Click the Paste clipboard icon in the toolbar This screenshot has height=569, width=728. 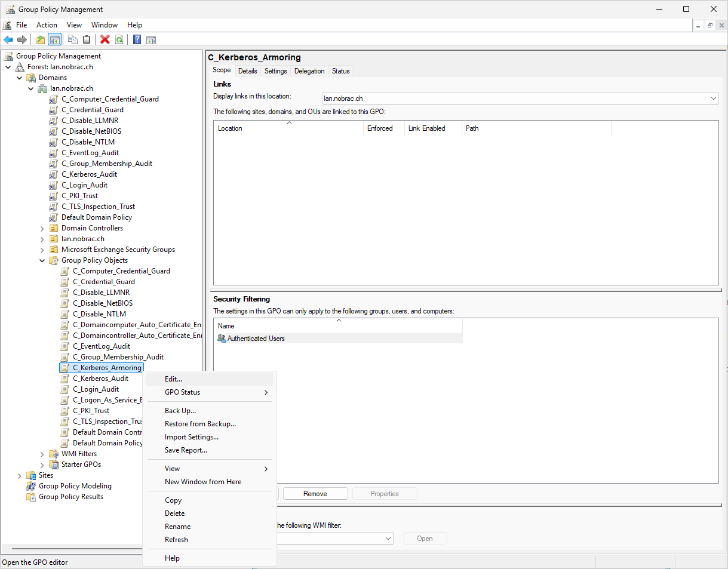(x=87, y=40)
